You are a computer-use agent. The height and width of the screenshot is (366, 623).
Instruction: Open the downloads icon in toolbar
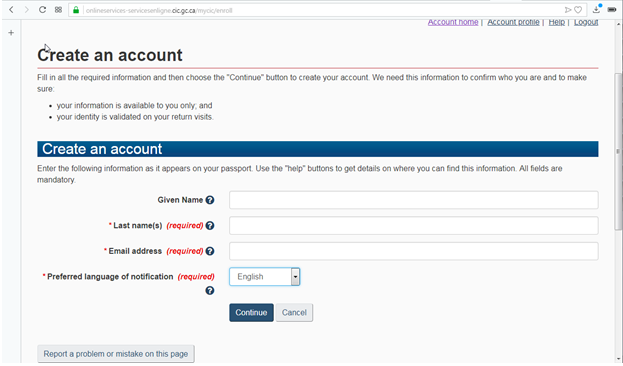pyautogui.click(x=597, y=10)
